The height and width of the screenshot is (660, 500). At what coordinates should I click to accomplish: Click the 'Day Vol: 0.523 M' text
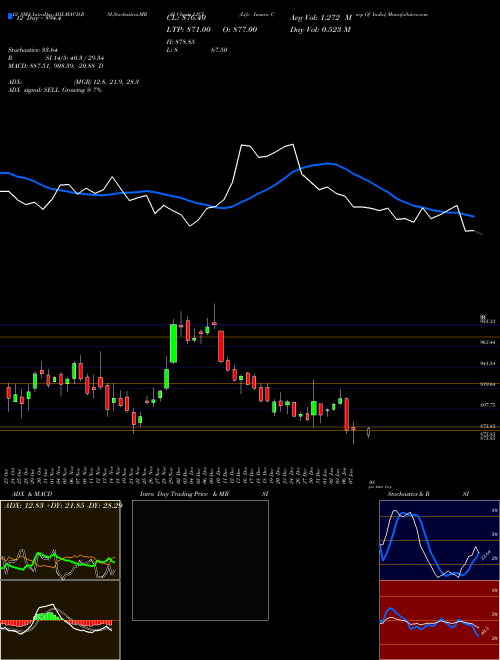pos(320,29)
